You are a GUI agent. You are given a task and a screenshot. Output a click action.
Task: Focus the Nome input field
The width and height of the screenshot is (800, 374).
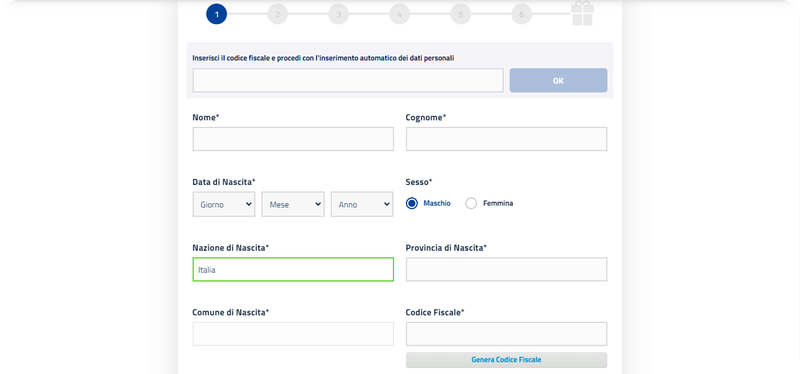(293, 139)
